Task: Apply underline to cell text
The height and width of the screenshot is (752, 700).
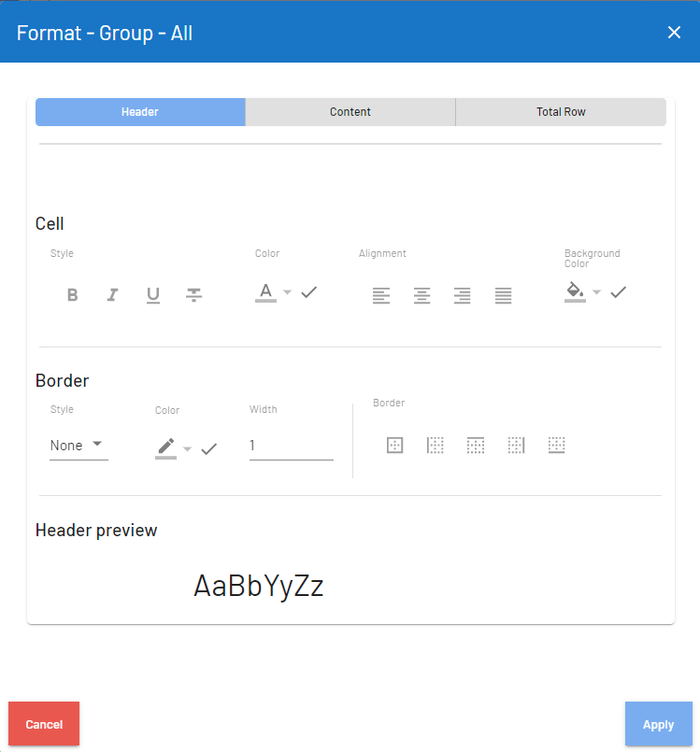Action: pos(153,295)
